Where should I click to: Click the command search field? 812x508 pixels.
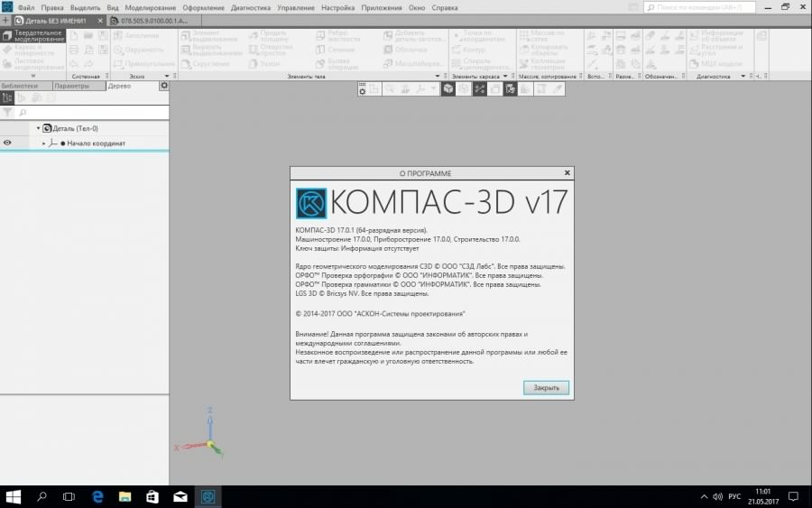click(x=705, y=7)
